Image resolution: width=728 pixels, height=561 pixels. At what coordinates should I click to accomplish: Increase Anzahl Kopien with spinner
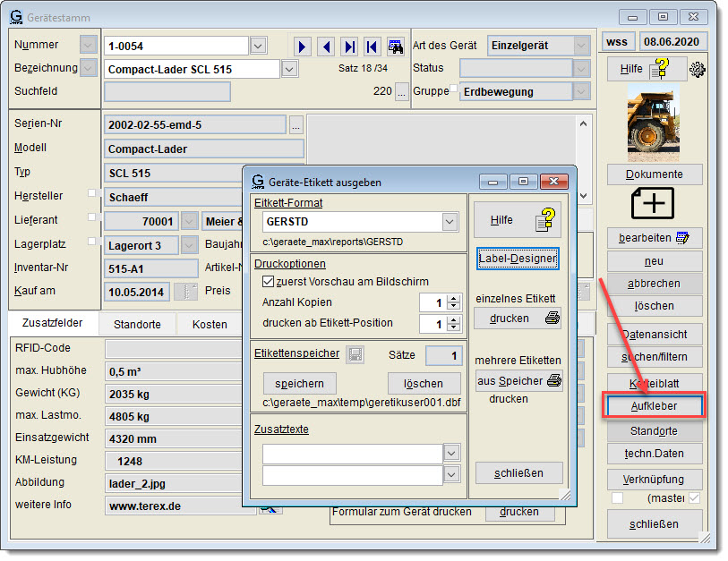click(x=452, y=298)
